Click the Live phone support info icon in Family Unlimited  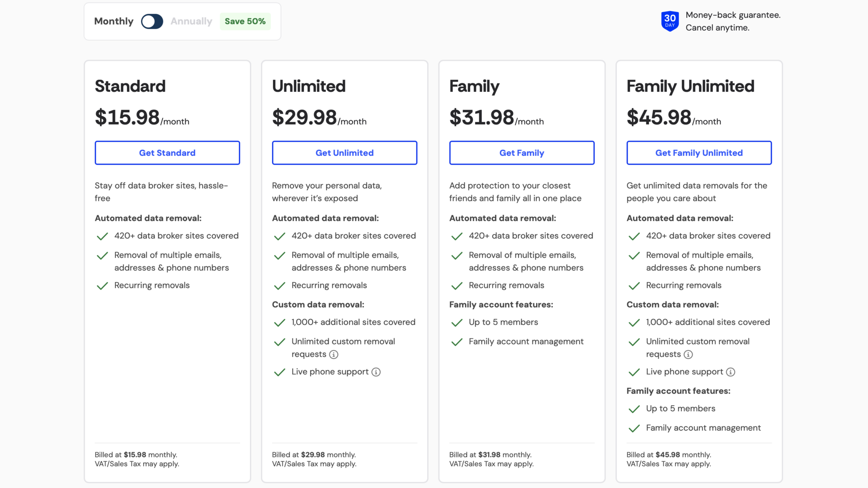point(731,372)
